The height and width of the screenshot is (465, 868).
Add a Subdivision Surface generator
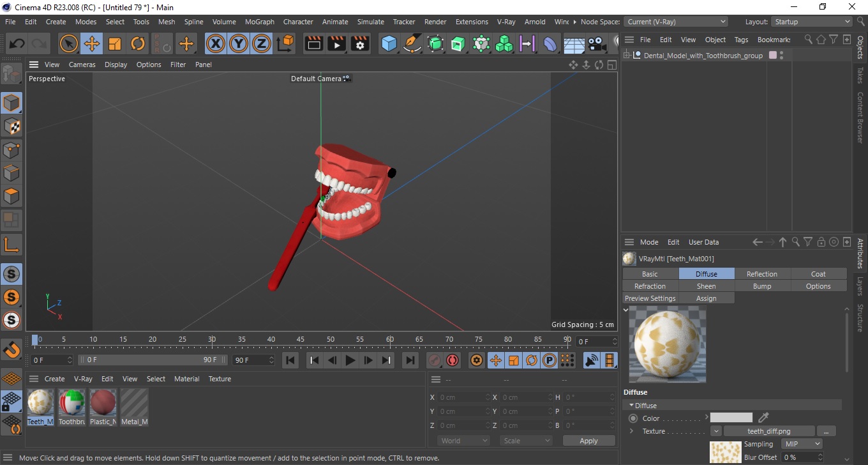pos(435,43)
